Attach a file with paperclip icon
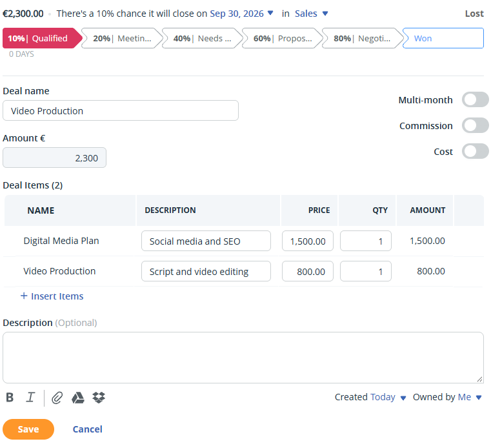Screen dimensions: 491x448 [57, 398]
